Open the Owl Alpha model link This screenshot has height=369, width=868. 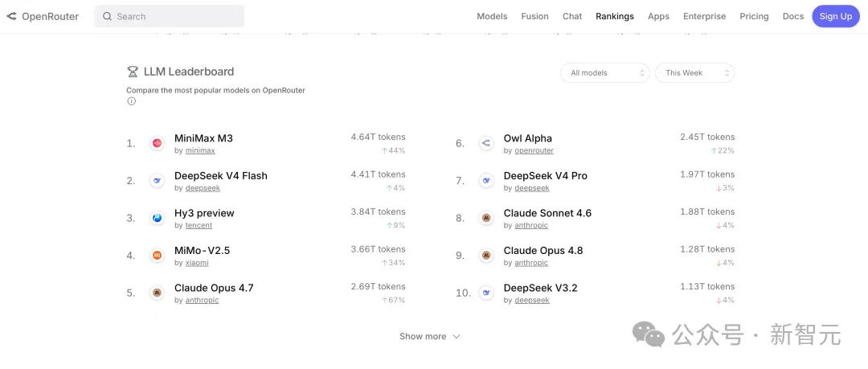pyautogui.click(x=527, y=138)
